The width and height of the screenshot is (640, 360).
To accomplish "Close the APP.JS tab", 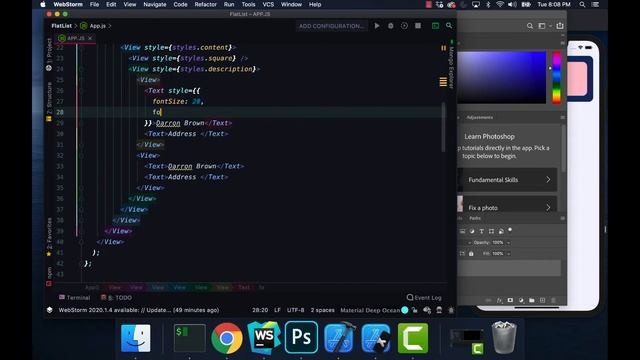I will click(90, 38).
